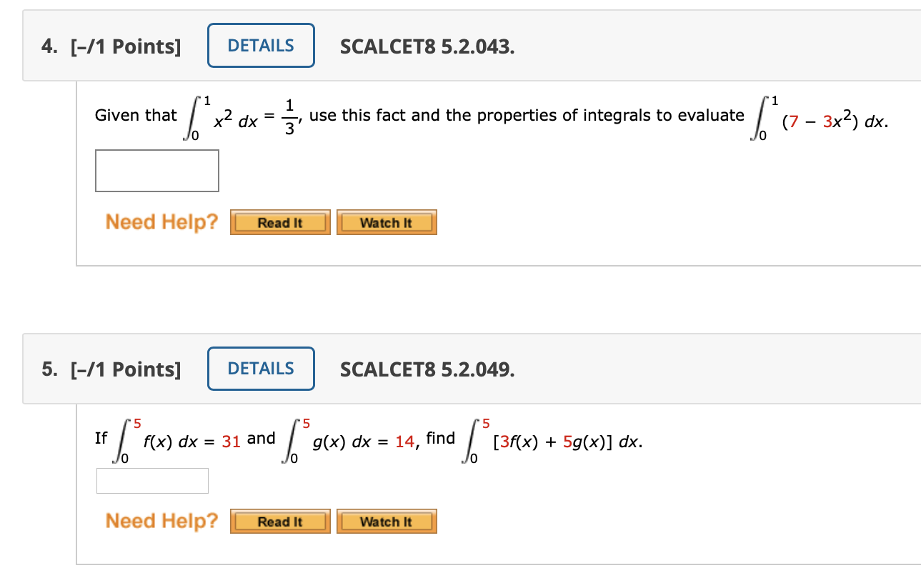Open DETAILS for problem 5
921x588 pixels.
coord(261,369)
